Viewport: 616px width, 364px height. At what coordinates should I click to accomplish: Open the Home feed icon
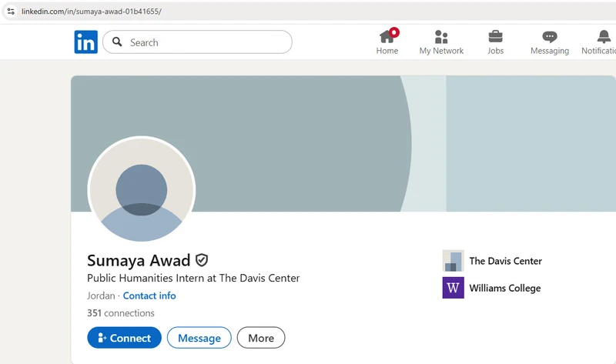tap(387, 36)
